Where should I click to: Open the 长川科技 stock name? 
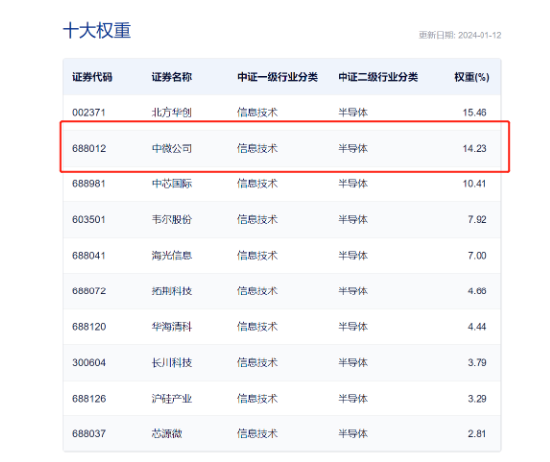[x=172, y=362]
